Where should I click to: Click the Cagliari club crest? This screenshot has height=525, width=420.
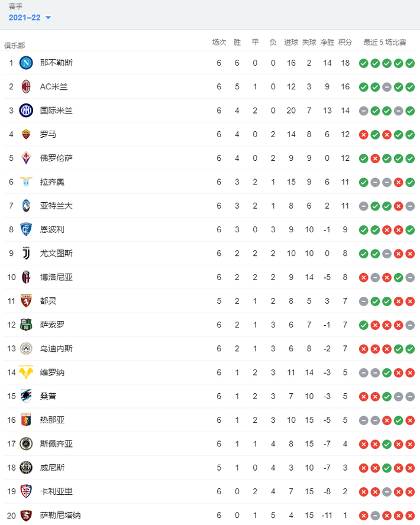(x=26, y=491)
